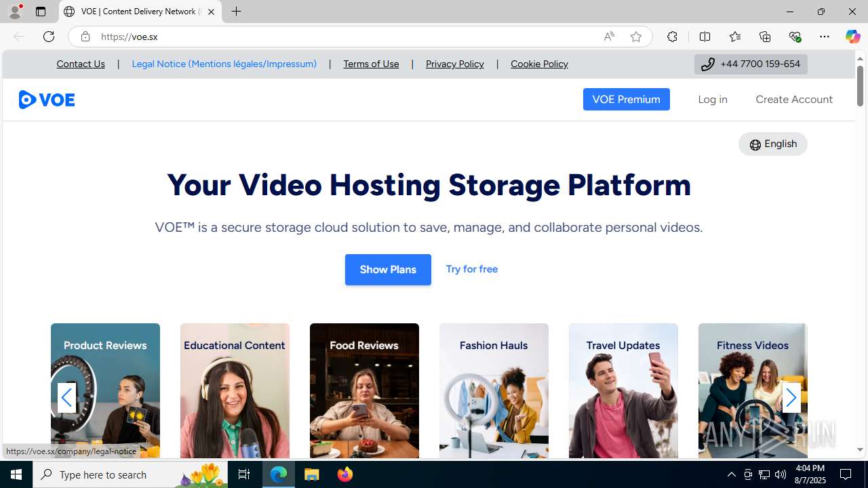Open the Favorites list

[x=734, y=37]
